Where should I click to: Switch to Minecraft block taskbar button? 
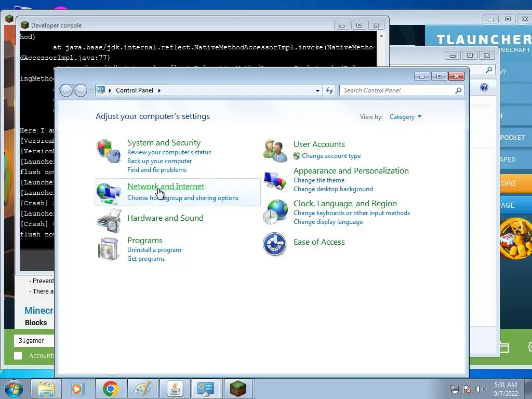pyautogui.click(x=238, y=389)
